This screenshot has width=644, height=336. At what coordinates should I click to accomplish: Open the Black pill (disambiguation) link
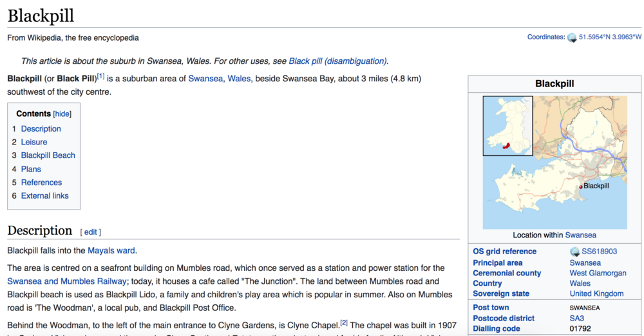pos(337,61)
